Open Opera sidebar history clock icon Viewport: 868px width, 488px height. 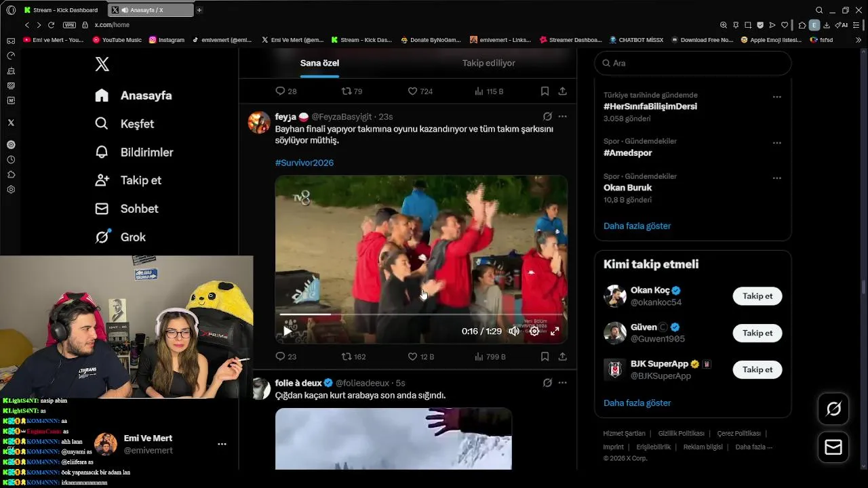pos(11,160)
